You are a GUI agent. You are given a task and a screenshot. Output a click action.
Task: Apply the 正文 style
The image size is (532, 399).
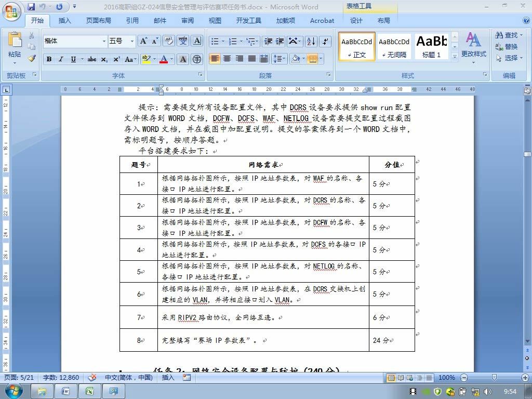(x=356, y=46)
